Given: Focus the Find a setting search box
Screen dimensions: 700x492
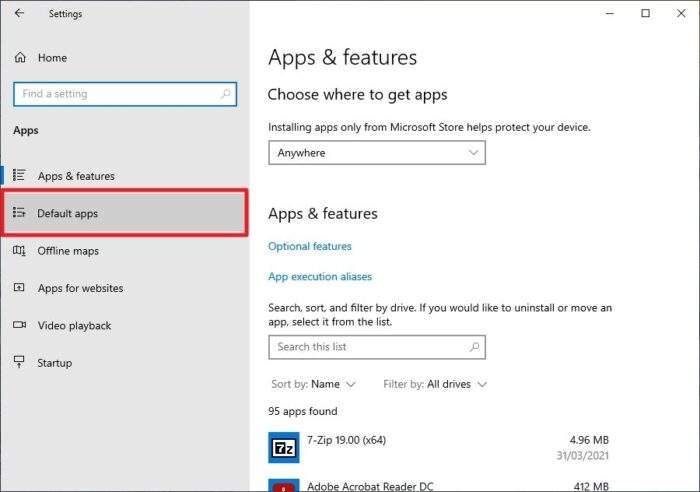Looking at the screenshot, I should 125,94.
